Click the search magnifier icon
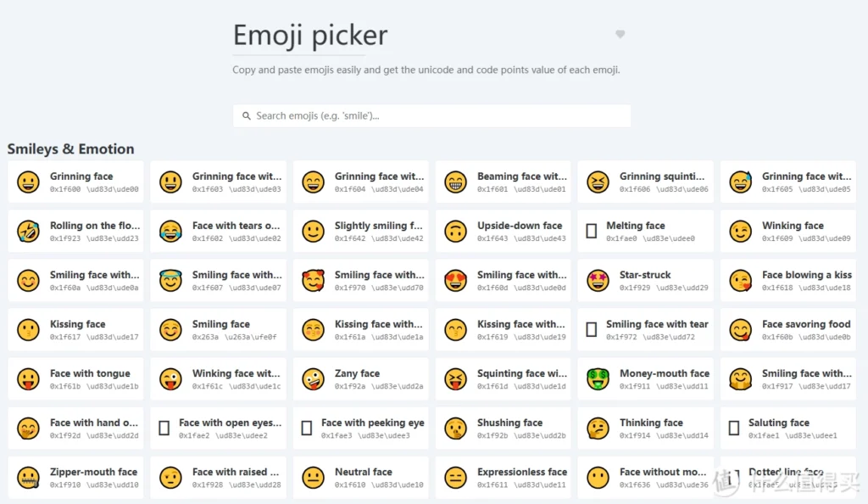The image size is (868, 504). 247,116
